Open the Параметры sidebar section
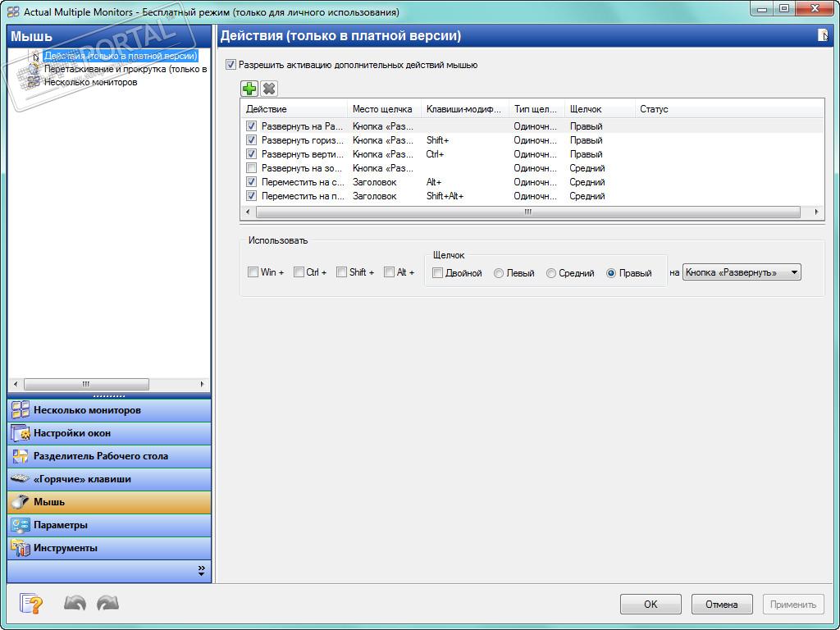 tap(109, 525)
